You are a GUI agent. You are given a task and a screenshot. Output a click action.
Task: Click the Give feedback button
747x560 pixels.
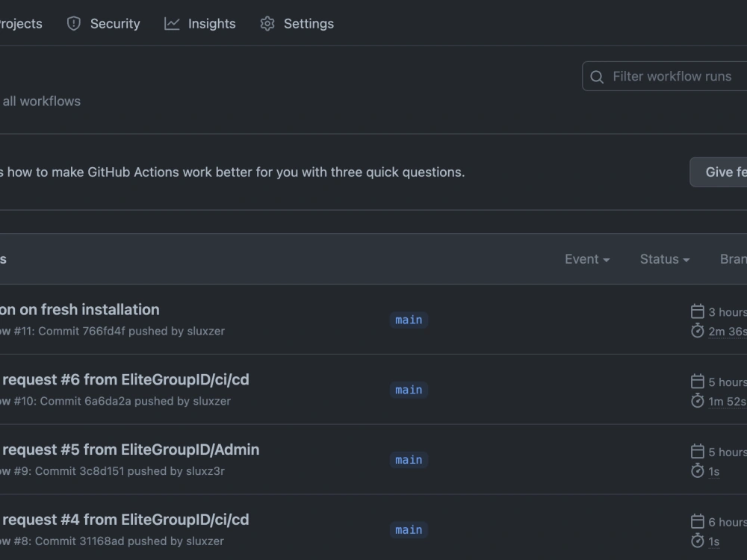719,172
